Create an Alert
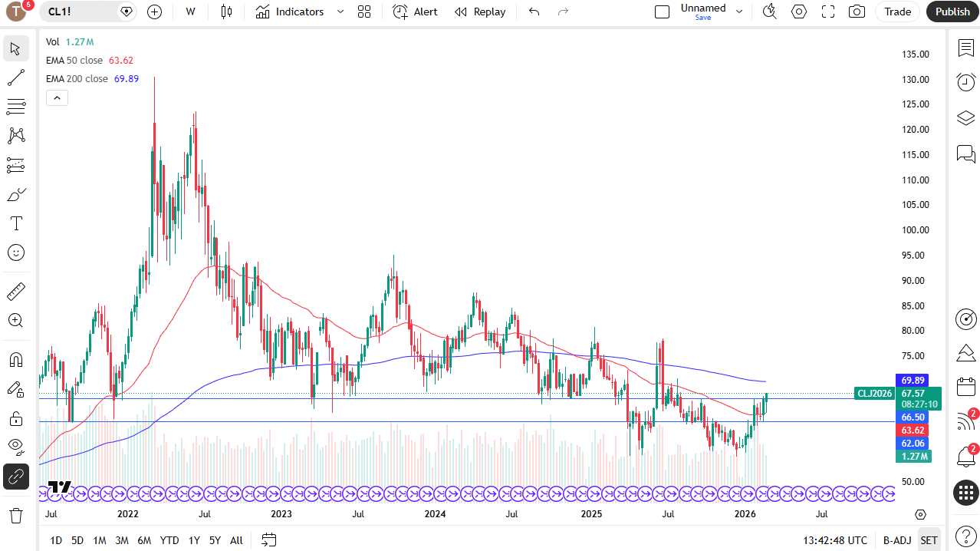Image resolution: width=980 pixels, height=551 pixels. 415,12
